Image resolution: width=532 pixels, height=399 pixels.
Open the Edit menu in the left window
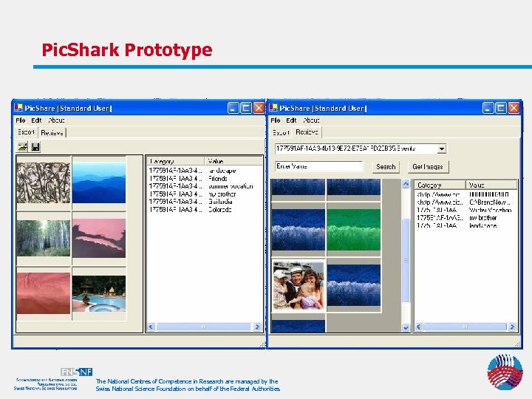pyautogui.click(x=36, y=120)
